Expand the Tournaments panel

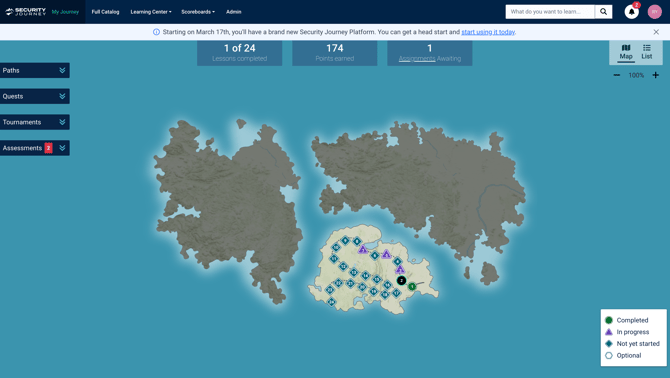(35, 122)
